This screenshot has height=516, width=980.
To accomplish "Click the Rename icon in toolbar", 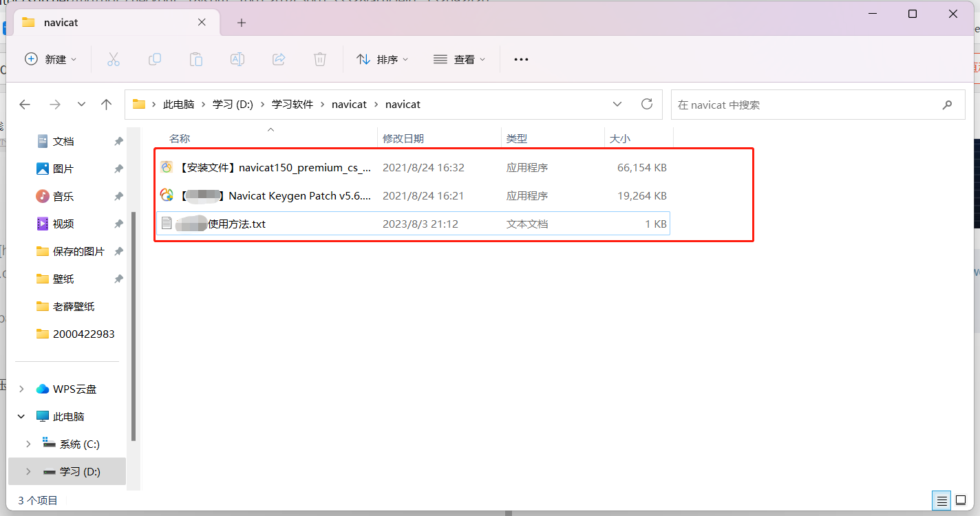I will click(237, 59).
